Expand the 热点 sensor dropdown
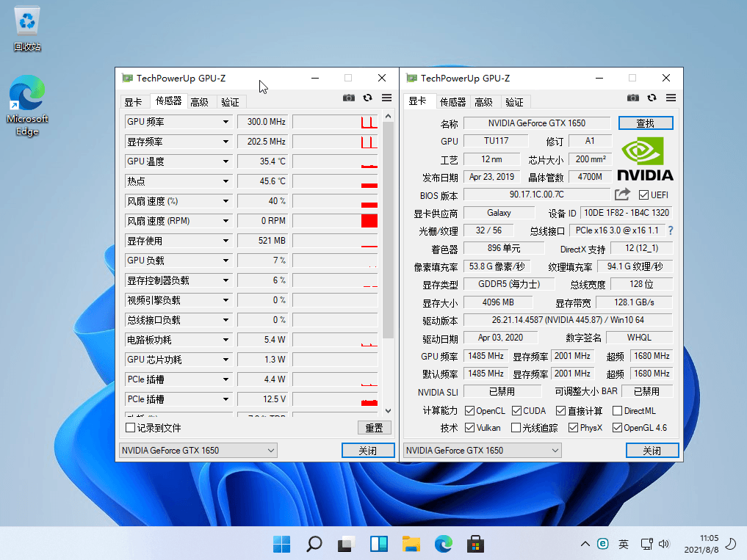Image resolution: width=747 pixels, height=560 pixels. 225,181
